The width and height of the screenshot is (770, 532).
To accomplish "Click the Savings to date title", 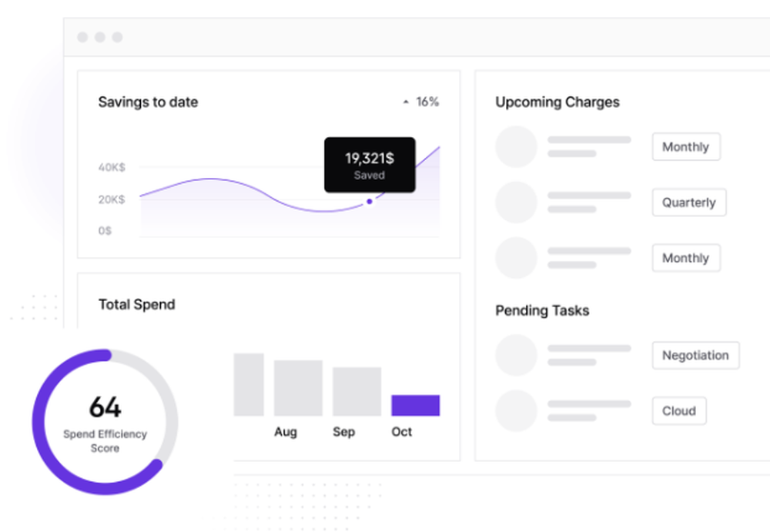I will click(x=148, y=102).
